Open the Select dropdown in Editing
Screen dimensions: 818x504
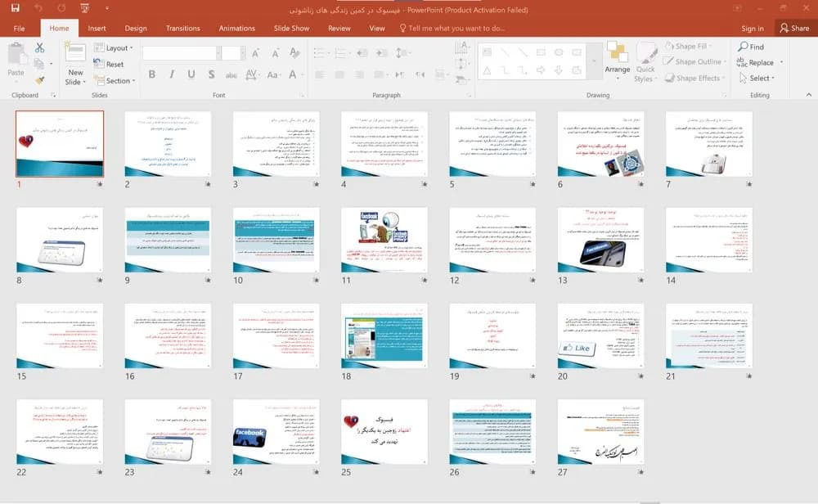(757, 79)
